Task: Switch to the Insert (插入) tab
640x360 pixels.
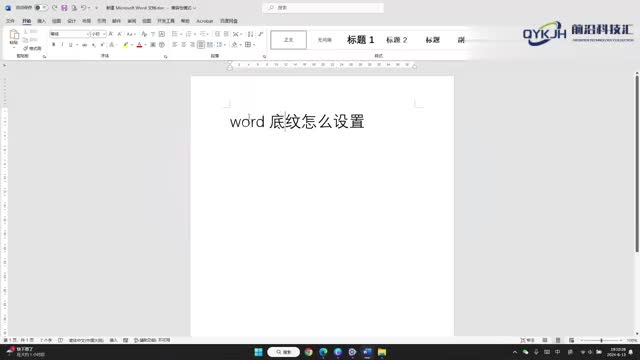Action: 42,21
